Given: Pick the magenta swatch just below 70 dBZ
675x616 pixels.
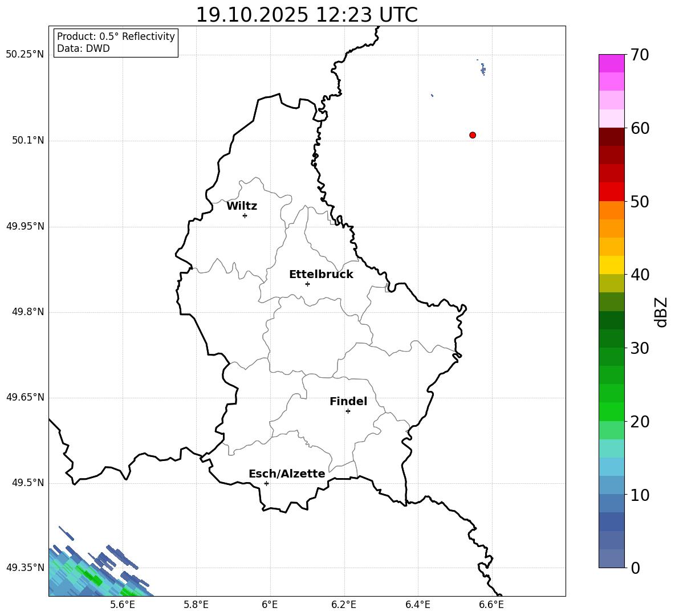Looking at the screenshot, I should pos(612,64).
